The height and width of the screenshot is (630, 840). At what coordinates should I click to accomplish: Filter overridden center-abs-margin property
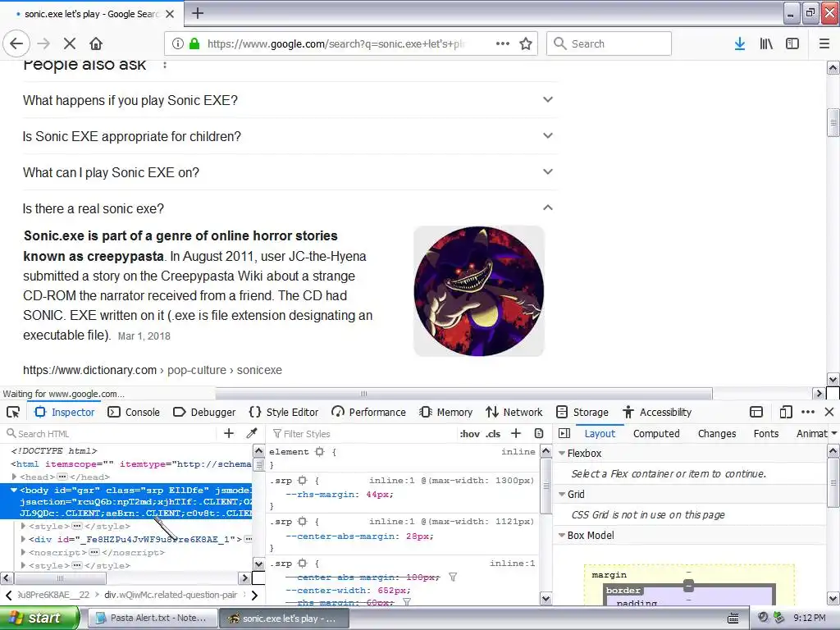tap(453, 577)
